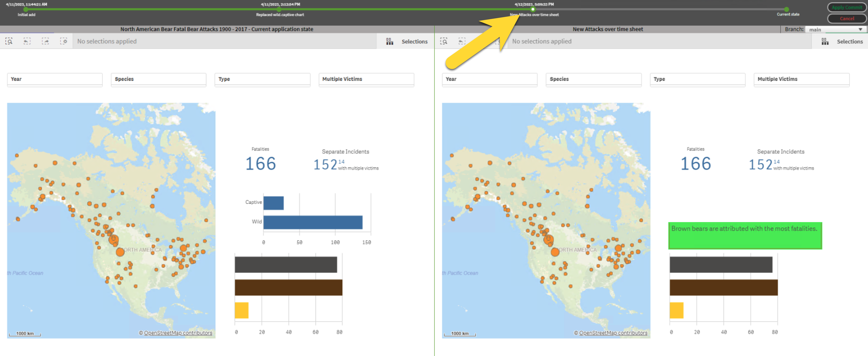Follow the OpenStreetMap contributors link
Image resolution: width=868 pixels, height=356 pixels.
(x=178, y=333)
